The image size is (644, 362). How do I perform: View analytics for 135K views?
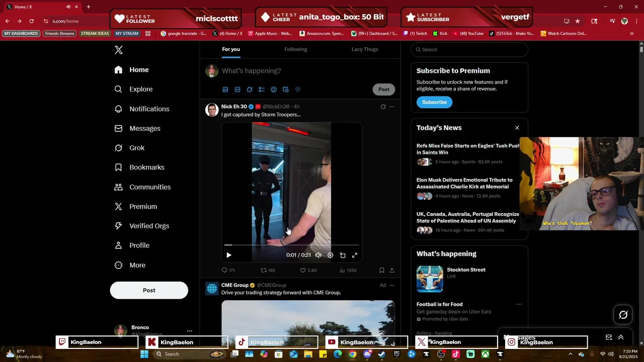click(x=348, y=270)
